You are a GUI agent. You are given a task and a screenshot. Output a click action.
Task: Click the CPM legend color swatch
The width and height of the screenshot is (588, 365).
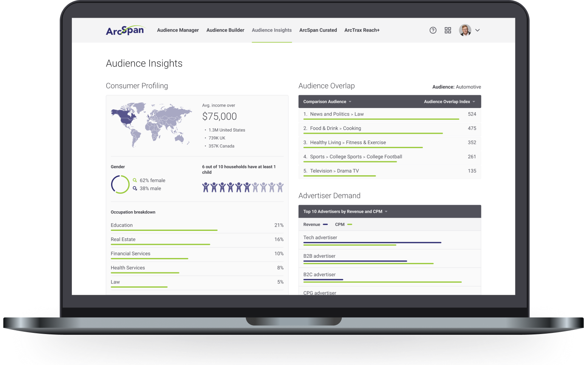tap(350, 224)
